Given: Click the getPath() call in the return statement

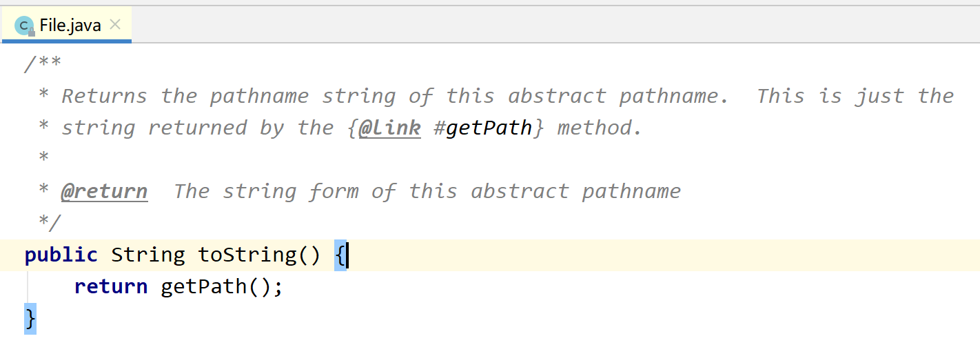Looking at the screenshot, I should tap(203, 286).
